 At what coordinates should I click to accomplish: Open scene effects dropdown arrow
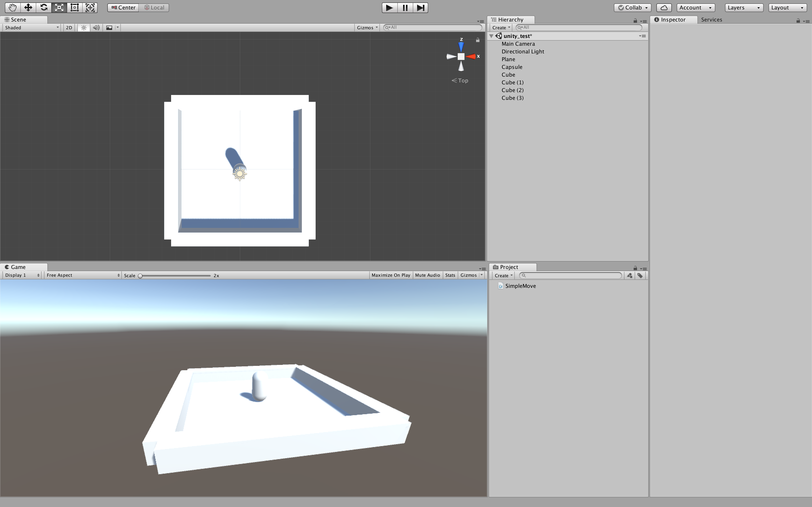(118, 28)
